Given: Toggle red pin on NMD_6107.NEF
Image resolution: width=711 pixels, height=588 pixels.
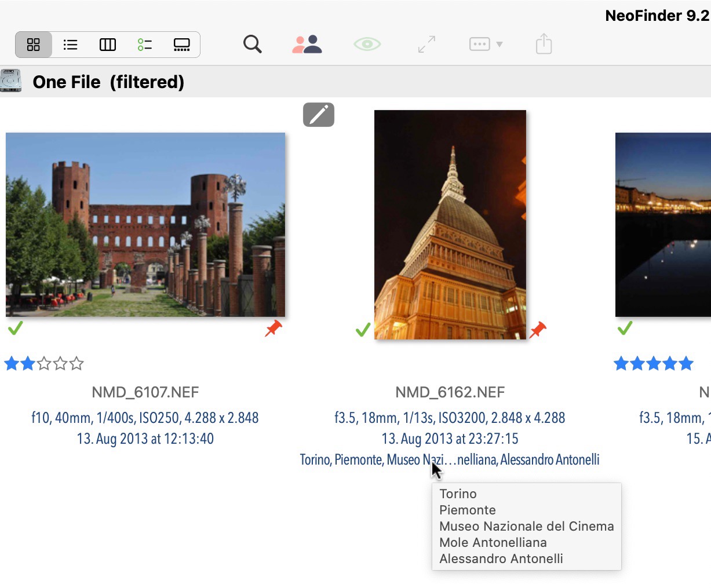Looking at the screenshot, I should [274, 328].
